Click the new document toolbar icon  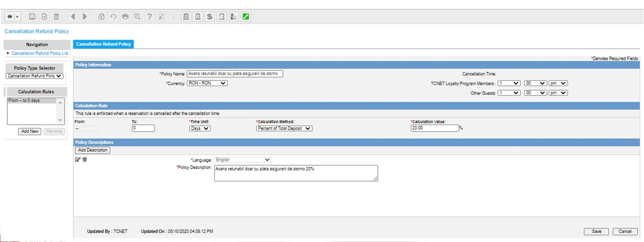[x=44, y=17]
